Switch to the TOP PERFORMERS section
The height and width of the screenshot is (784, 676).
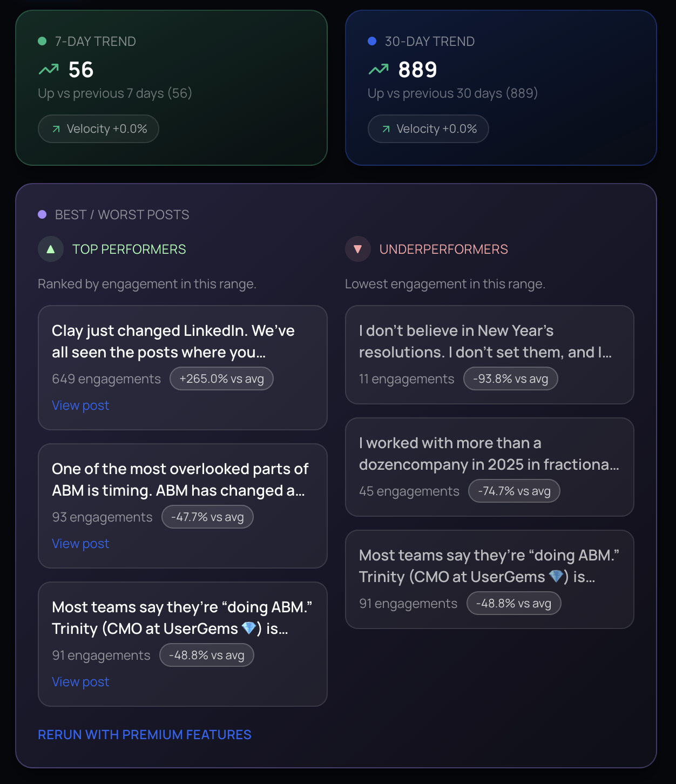129,249
